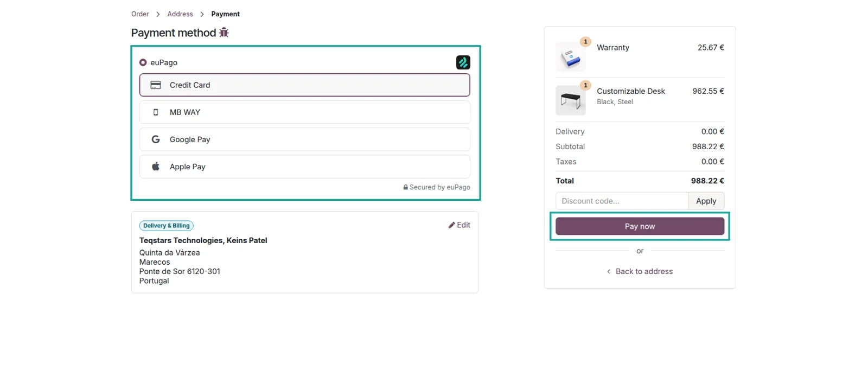Choose the Google Pay payment option
The height and width of the screenshot is (382, 868).
click(x=305, y=139)
